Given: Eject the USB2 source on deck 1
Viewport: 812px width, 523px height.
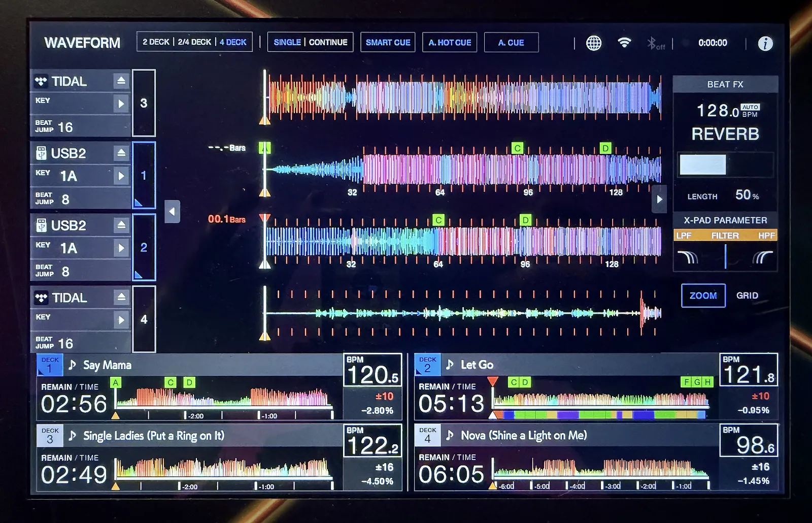Looking at the screenshot, I should coord(121,153).
